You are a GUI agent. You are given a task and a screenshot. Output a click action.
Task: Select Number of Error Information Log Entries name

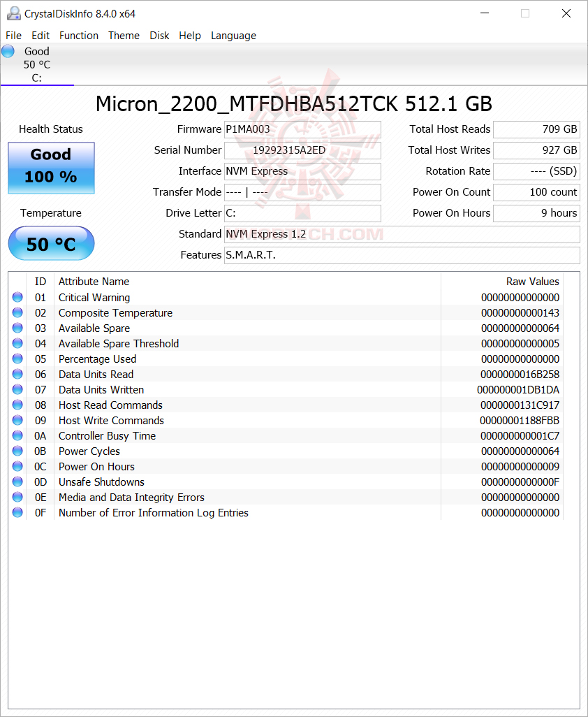154,513
